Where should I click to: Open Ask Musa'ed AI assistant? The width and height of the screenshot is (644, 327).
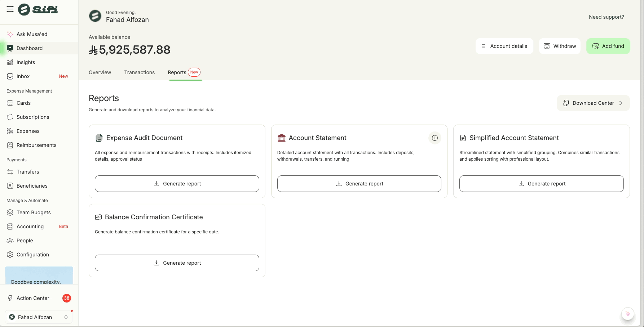[32, 34]
